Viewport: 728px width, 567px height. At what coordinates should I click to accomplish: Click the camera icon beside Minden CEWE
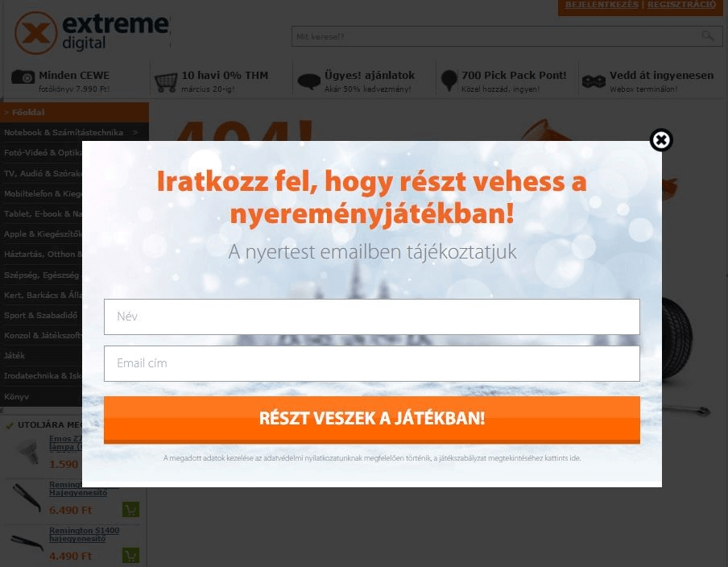23,77
